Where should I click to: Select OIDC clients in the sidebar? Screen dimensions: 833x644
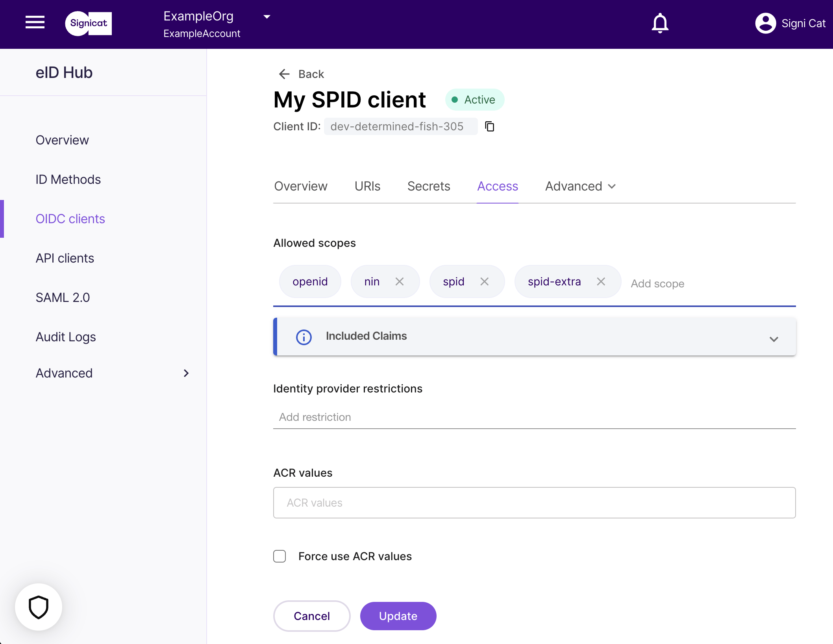click(x=70, y=219)
